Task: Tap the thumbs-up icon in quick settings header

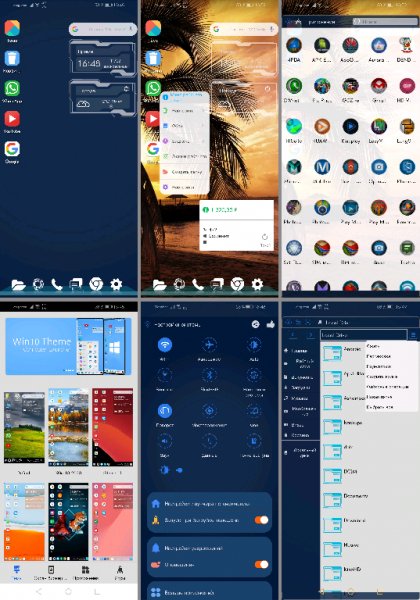Action: [x=270, y=324]
